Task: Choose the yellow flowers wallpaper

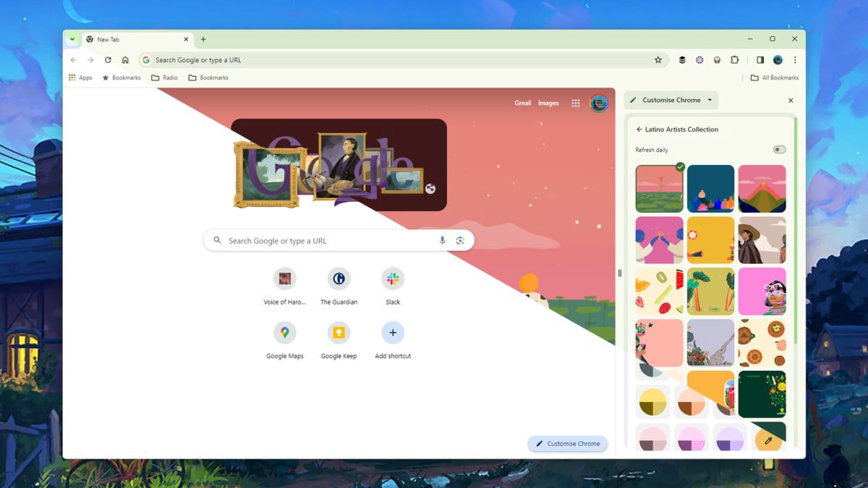Action: point(711,240)
